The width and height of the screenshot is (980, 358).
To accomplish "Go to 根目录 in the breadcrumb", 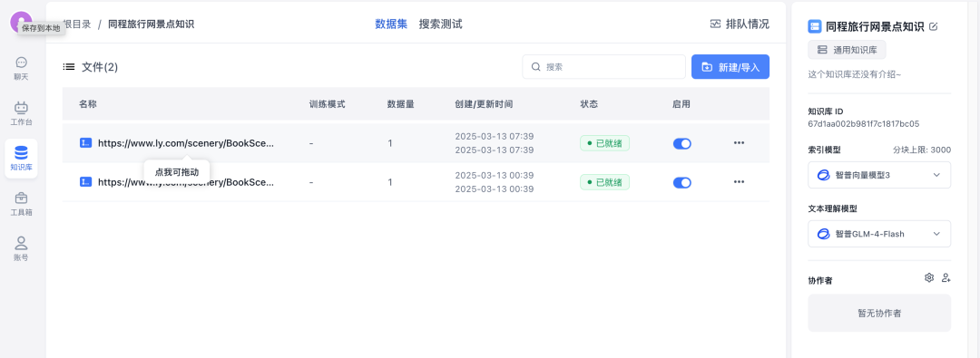I will 76,24.
